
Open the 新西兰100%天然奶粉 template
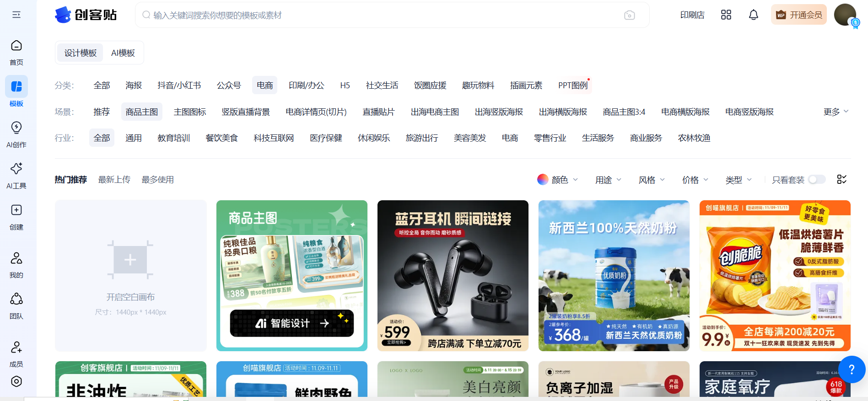[614, 276]
